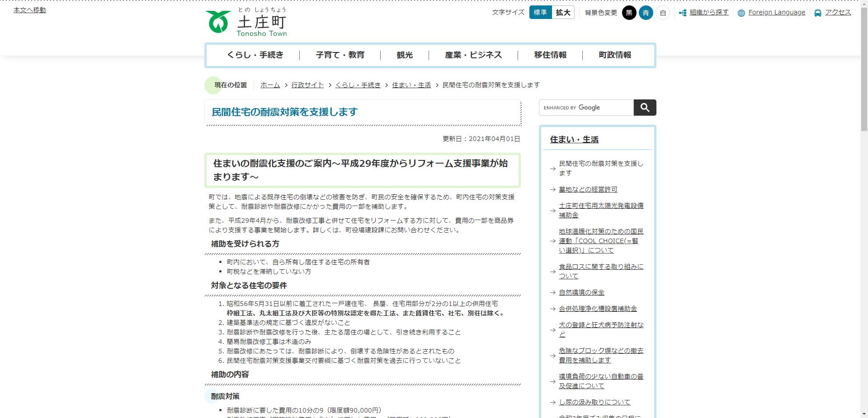
Task: Open the くらし・手続き menu
Action: point(255,55)
